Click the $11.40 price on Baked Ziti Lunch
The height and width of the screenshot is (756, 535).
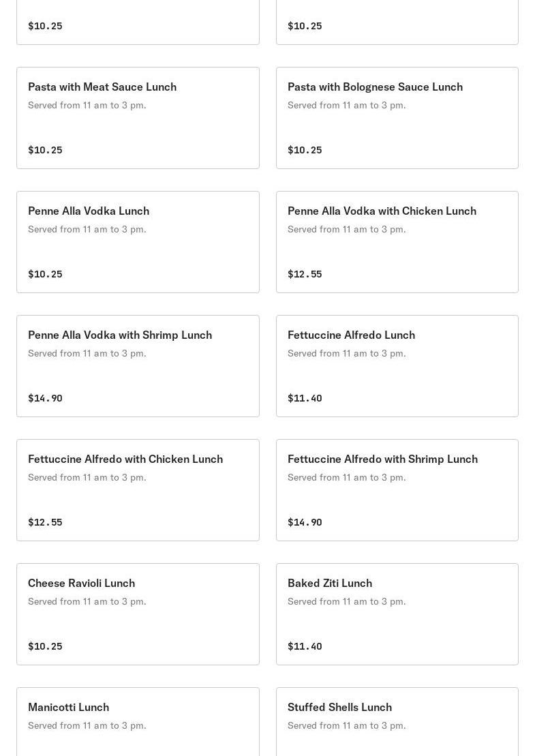tap(305, 646)
